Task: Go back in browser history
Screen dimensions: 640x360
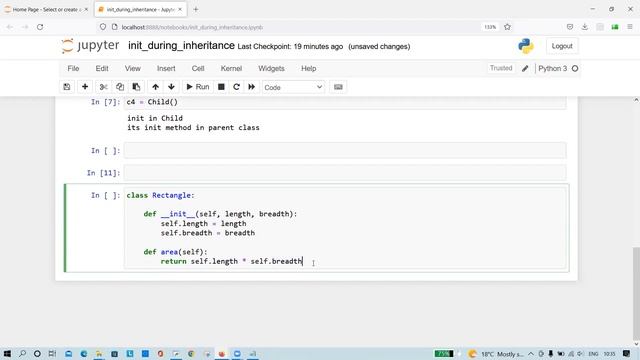Action: pos(10,27)
